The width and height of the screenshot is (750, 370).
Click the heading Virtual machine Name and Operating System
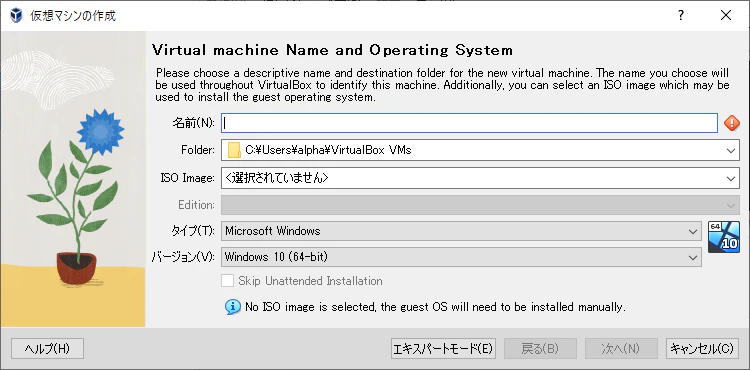click(332, 50)
